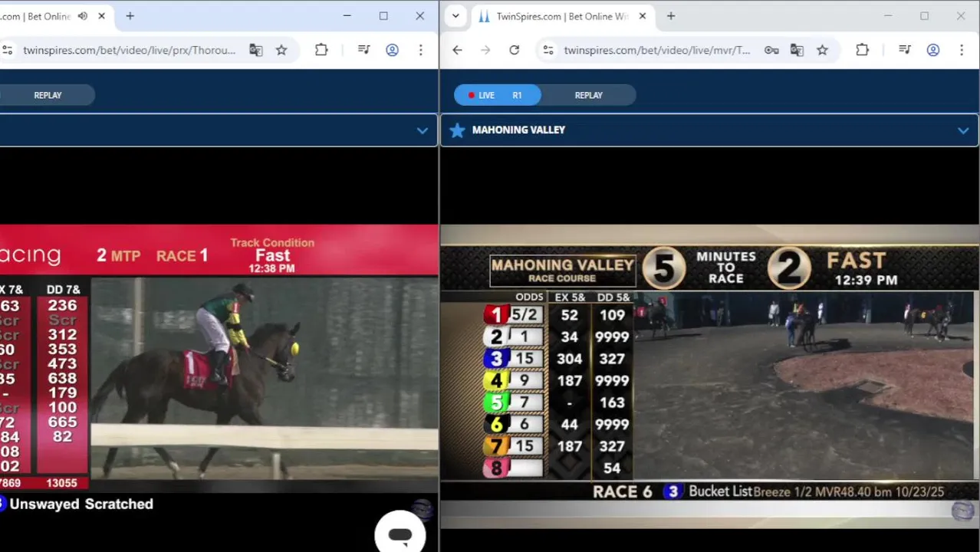
Task: Open the chat bubble button
Action: (x=400, y=534)
